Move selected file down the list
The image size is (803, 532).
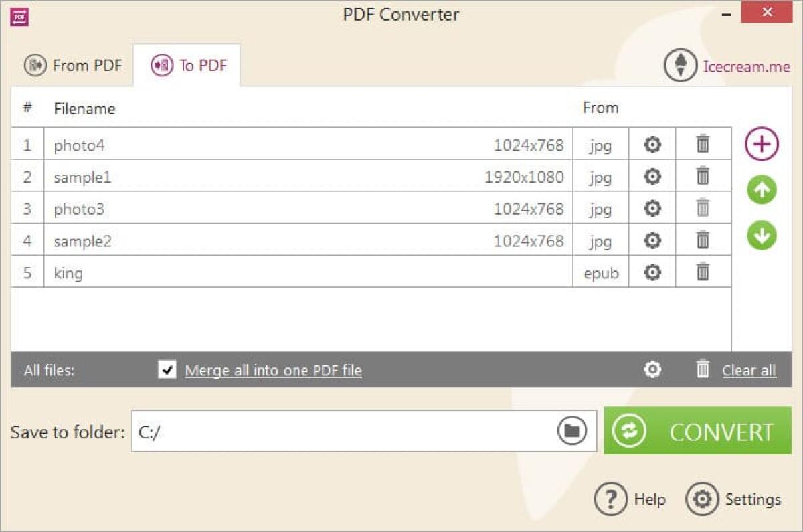click(x=761, y=236)
